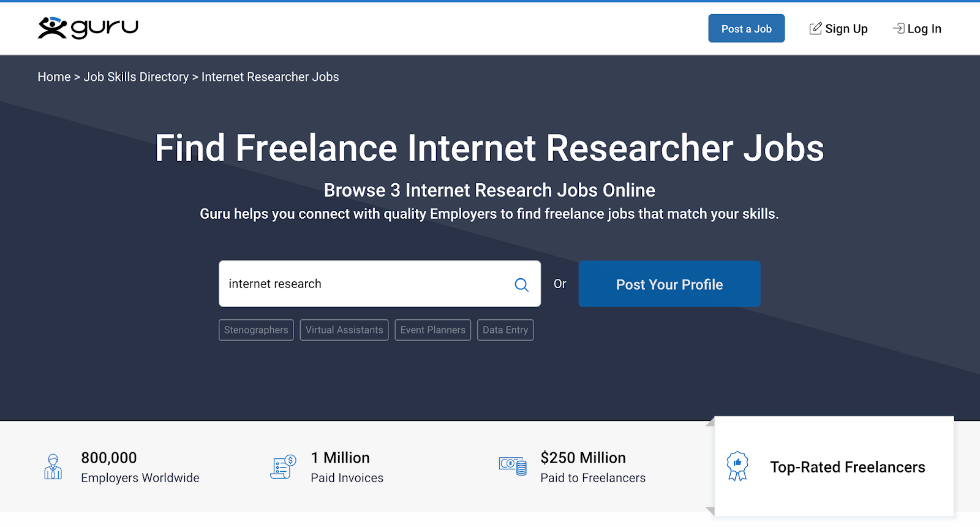This screenshot has height=527, width=980.
Task: Select the Event Planners tag
Action: point(433,330)
